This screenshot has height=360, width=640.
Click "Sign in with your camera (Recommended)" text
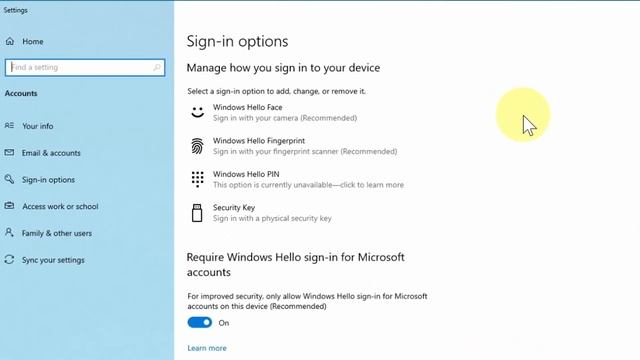[x=285, y=118]
